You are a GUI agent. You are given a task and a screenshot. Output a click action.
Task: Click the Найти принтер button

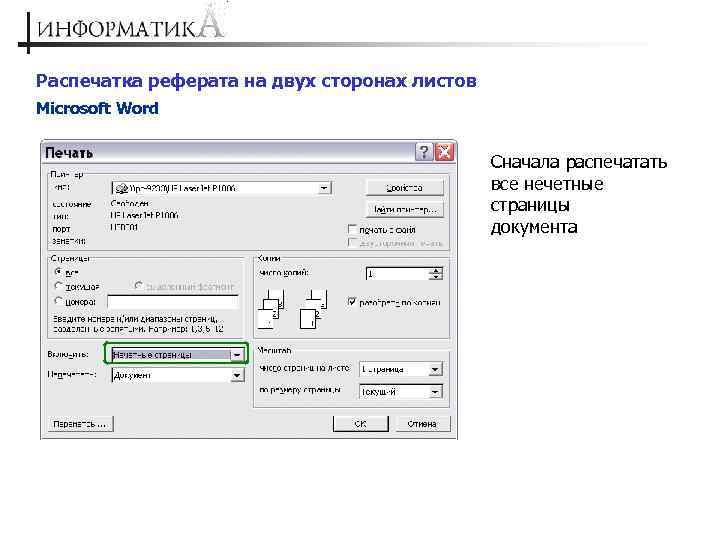point(405,209)
